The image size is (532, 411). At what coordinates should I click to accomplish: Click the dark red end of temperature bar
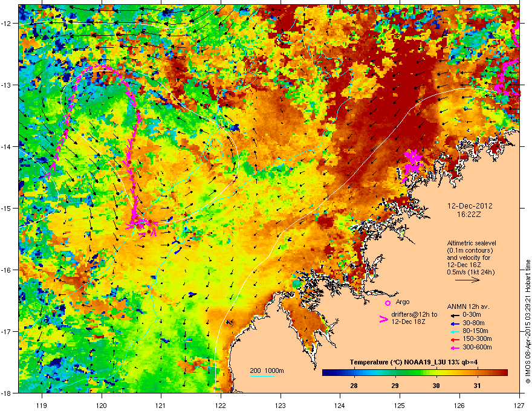pos(505,373)
